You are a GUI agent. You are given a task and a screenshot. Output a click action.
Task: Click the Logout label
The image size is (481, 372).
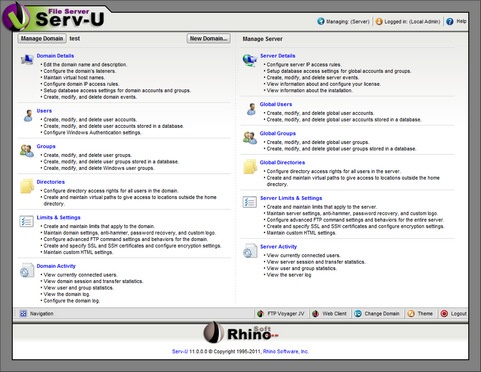[x=459, y=314]
